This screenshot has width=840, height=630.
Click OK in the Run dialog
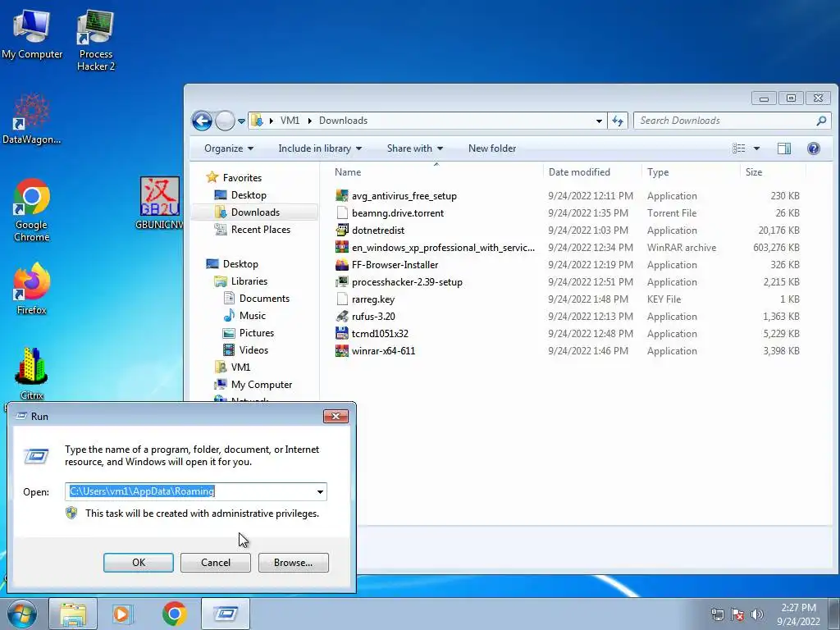point(138,563)
